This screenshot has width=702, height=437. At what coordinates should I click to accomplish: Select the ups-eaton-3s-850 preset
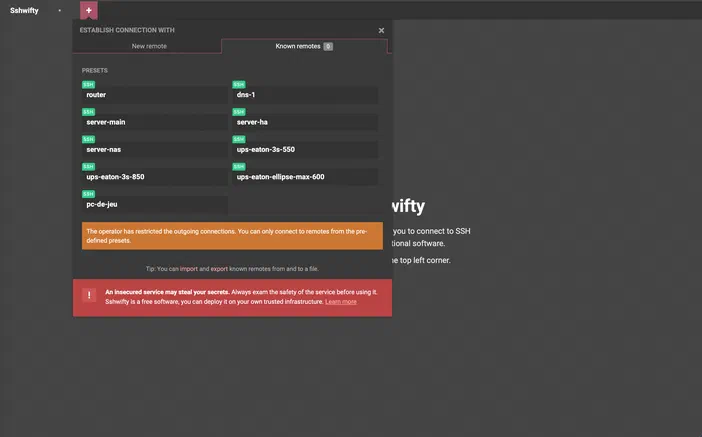click(x=154, y=177)
